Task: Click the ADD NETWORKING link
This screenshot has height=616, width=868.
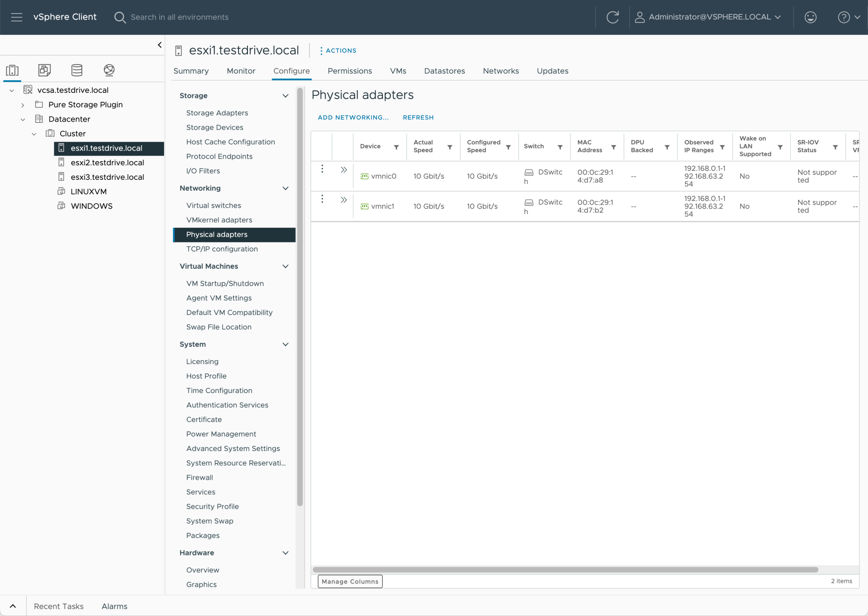Action: pyautogui.click(x=353, y=117)
